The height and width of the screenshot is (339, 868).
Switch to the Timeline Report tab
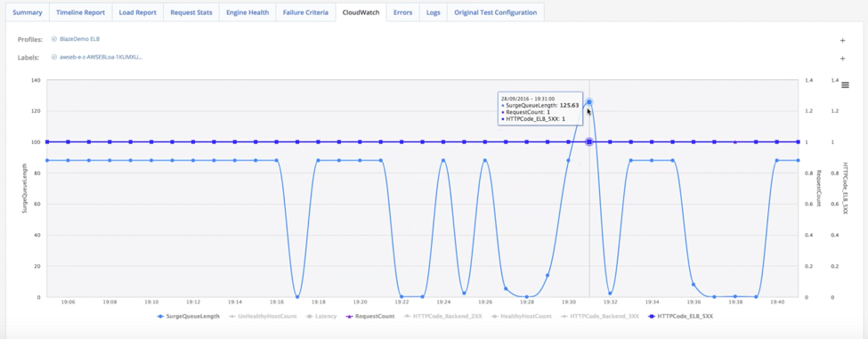(80, 12)
